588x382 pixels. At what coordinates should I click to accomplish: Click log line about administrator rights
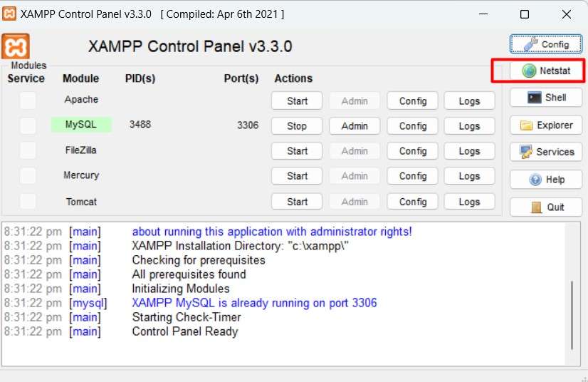[272, 232]
